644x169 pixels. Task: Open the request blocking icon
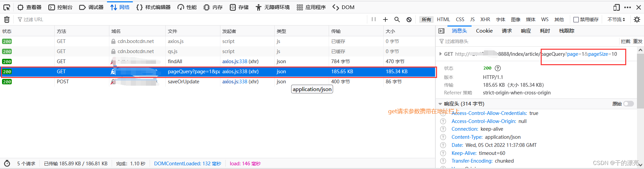click(409, 19)
